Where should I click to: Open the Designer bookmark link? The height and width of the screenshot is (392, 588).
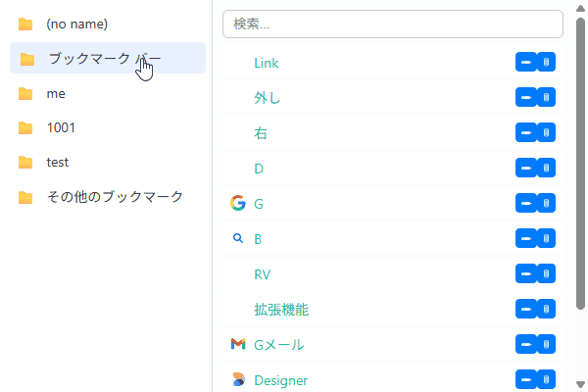[x=281, y=380]
